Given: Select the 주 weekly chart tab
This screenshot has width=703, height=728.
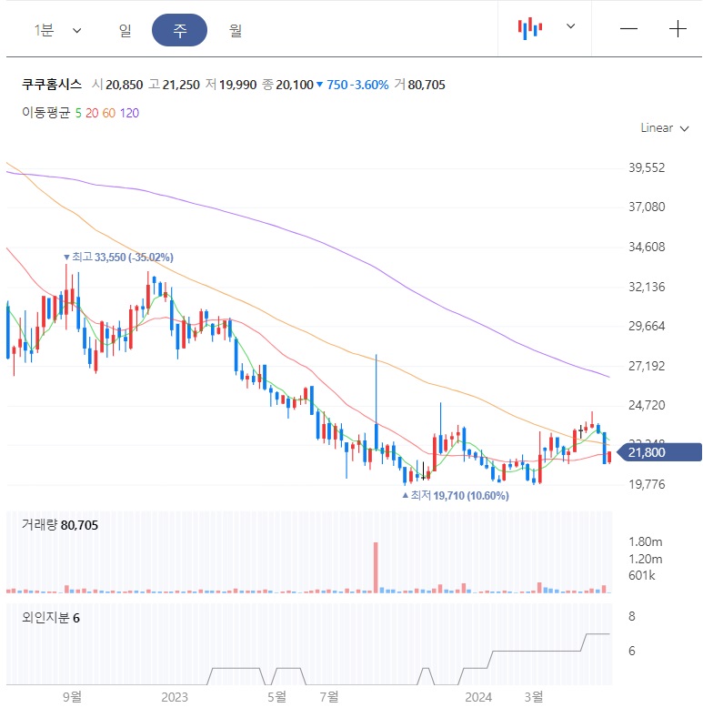Looking at the screenshot, I should (179, 30).
